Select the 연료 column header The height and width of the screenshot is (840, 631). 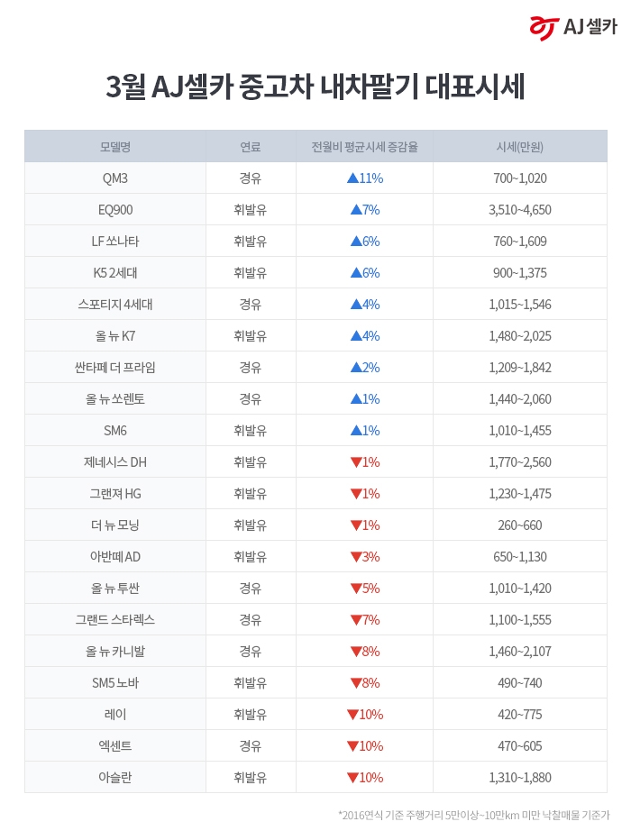point(251,147)
